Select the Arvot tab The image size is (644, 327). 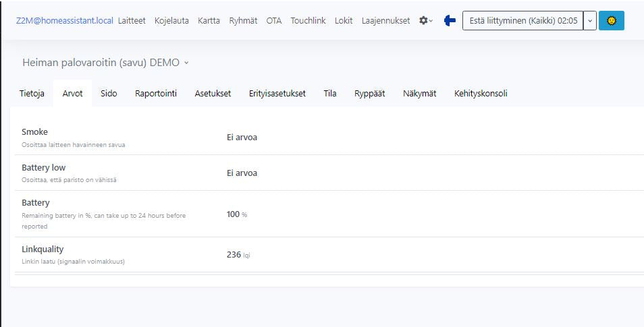pos(73,94)
